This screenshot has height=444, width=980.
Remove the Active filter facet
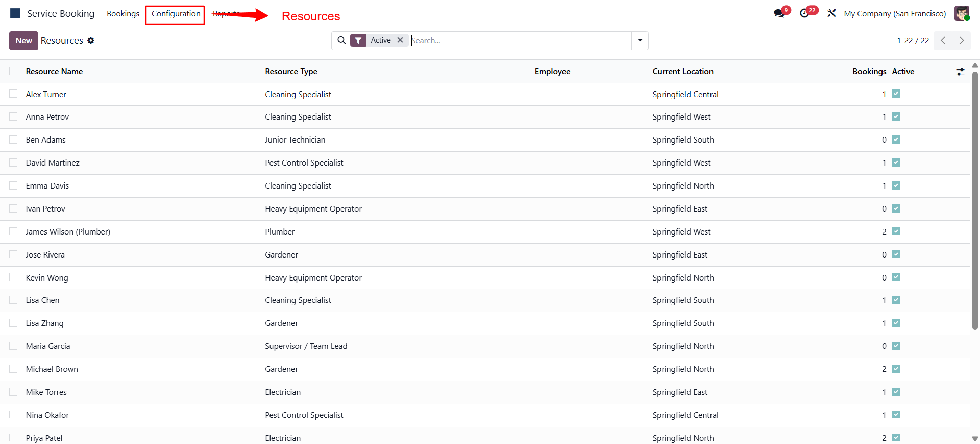click(x=400, y=40)
